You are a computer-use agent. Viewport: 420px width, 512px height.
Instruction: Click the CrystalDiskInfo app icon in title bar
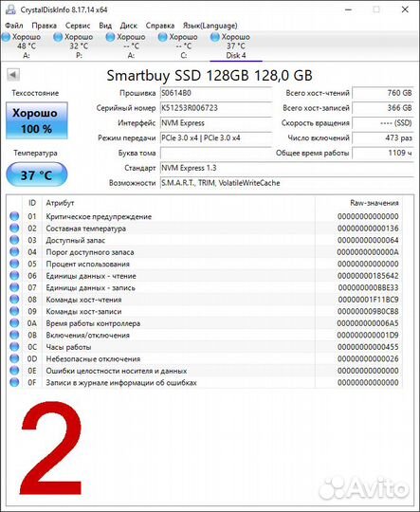[10, 9]
